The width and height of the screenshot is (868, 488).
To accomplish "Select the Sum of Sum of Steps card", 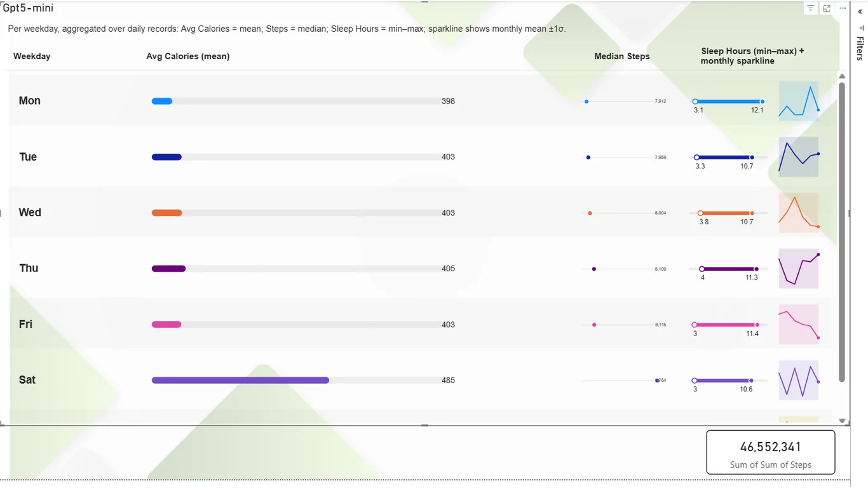I will [770, 452].
